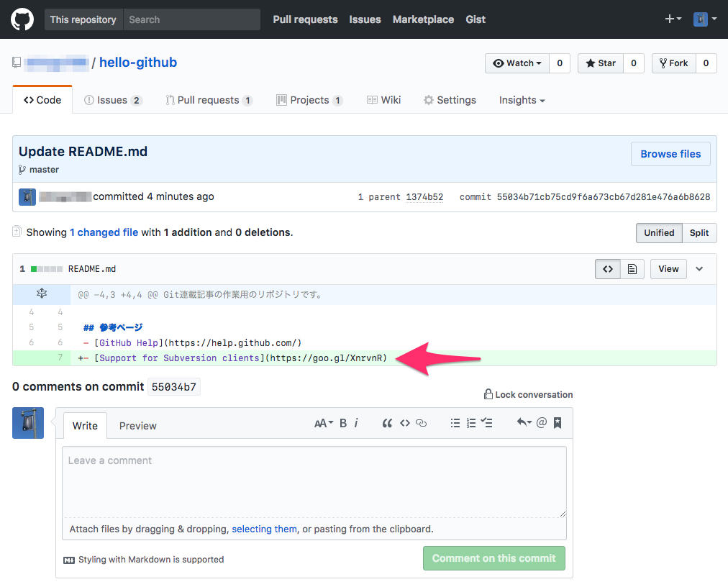Click the GitHub octocat logo
Image resolution: width=728 pixels, height=587 pixels.
(x=23, y=19)
